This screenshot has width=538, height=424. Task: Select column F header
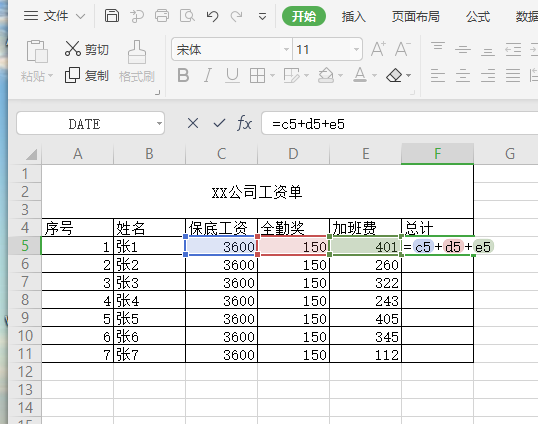437,154
